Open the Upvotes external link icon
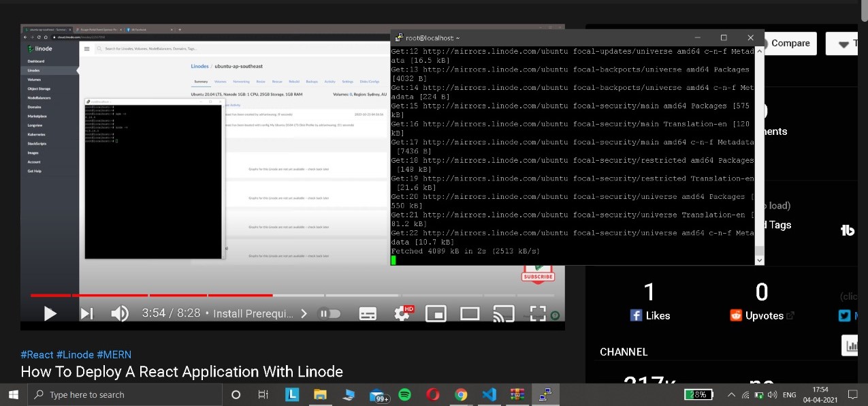 coord(790,315)
